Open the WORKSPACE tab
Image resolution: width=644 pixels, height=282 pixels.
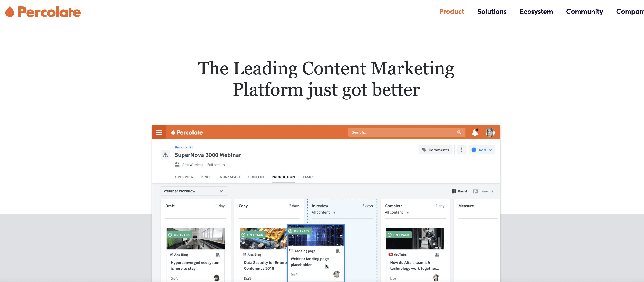click(230, 177)
